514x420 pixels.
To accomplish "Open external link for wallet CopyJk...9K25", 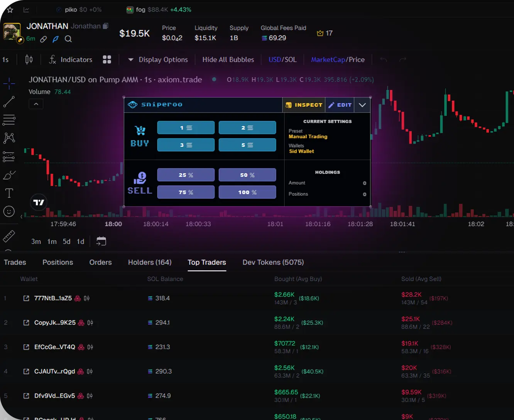I will [26, 323].
